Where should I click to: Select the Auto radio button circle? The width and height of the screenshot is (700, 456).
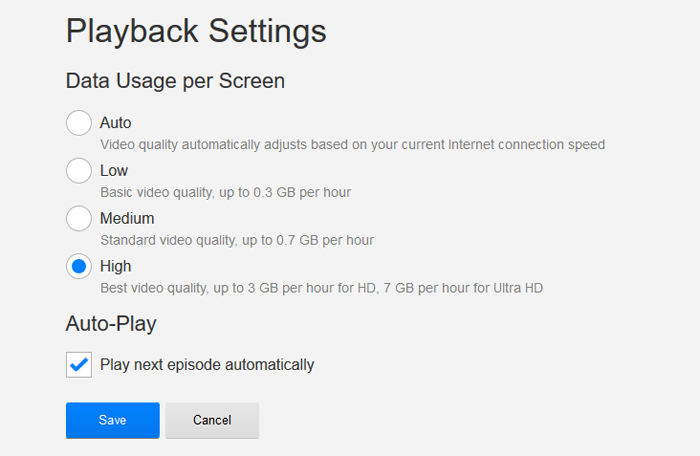point(79,123)
